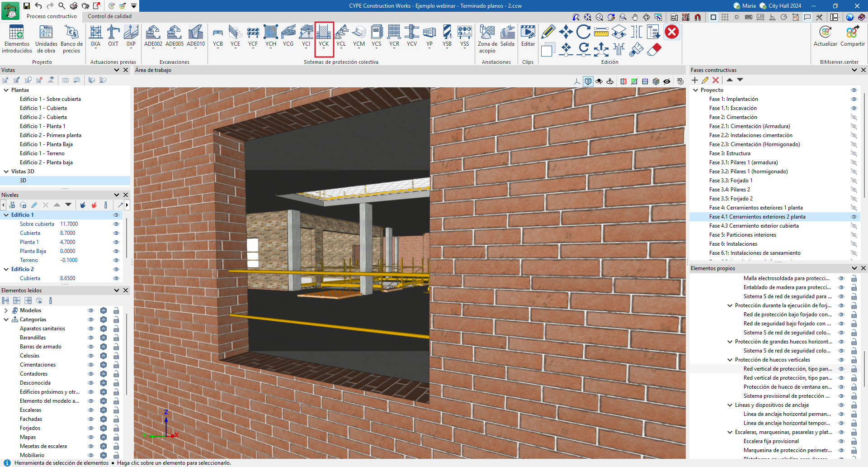Click the Maria user account button
The height and width of the screenshot is (467, 868).
point(745,6)
